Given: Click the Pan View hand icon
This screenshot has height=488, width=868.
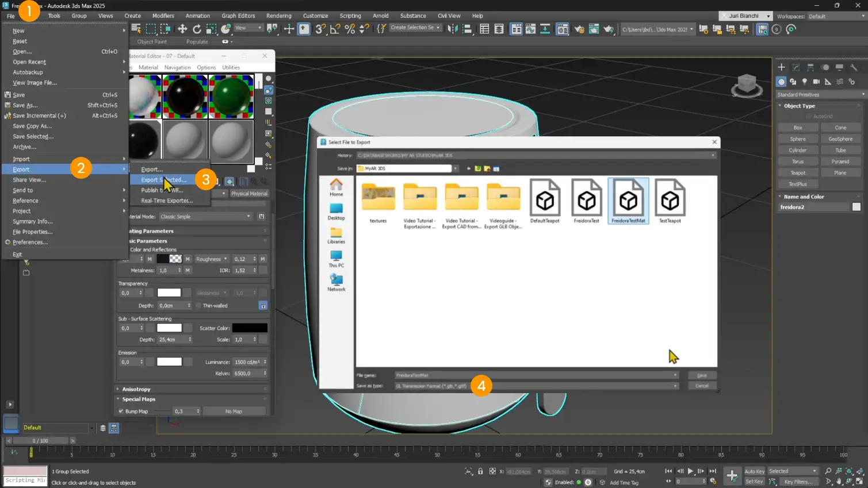Looking at the screenshot, I should [839, 482].
